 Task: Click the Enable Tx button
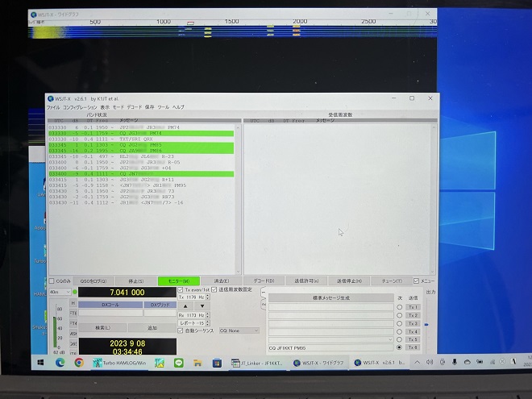click(306, 281)
